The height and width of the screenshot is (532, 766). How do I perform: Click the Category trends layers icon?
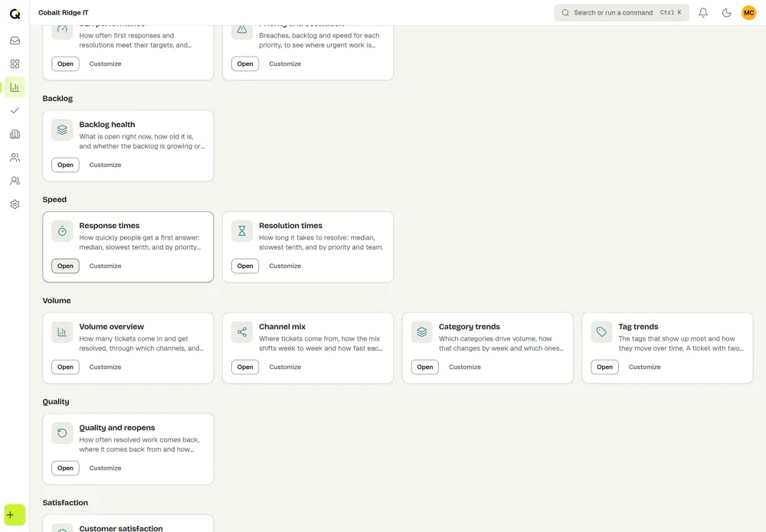(x=421, y=332)
